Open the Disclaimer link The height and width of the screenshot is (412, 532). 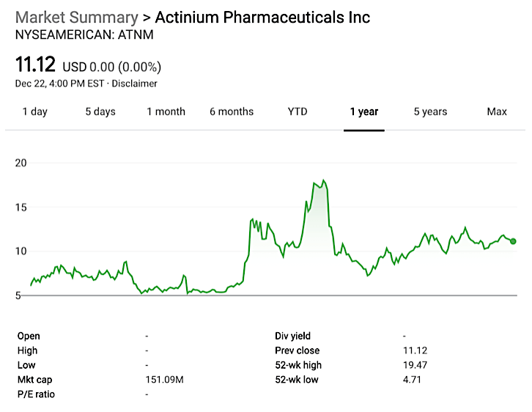click(x=134, y=84)
